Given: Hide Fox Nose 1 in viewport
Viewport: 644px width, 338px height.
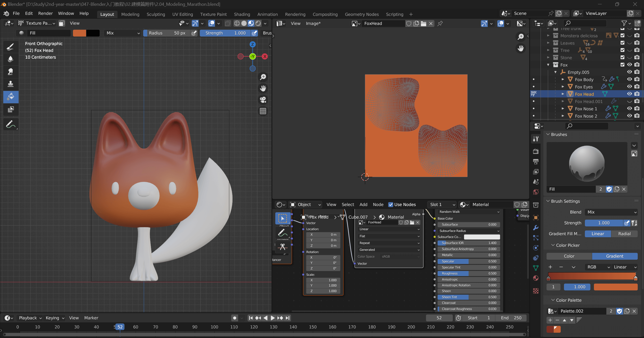Looking at the screenshot, I should click(x=629, y=109).
